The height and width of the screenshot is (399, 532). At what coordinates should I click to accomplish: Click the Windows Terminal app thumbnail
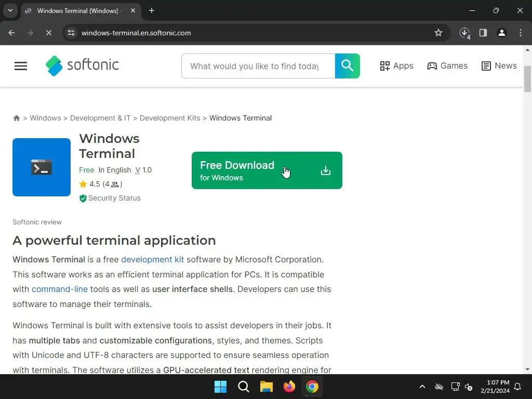point(42,167)
